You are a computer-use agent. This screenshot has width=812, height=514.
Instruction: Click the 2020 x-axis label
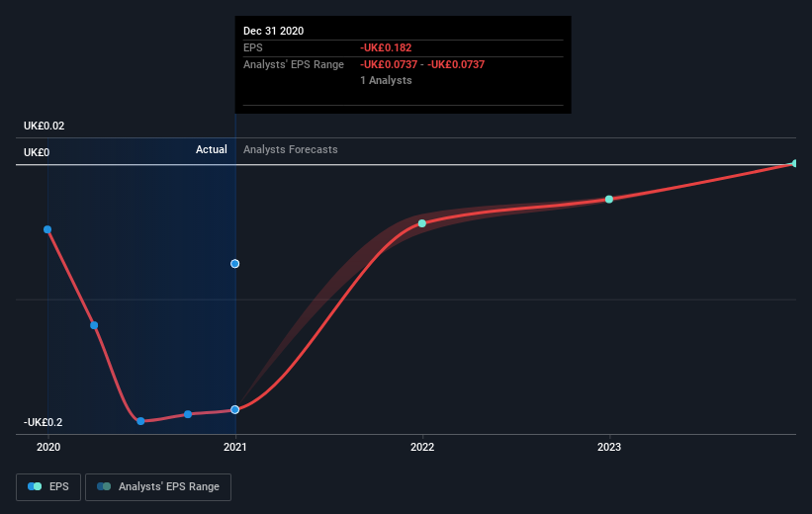pos(48,447)
